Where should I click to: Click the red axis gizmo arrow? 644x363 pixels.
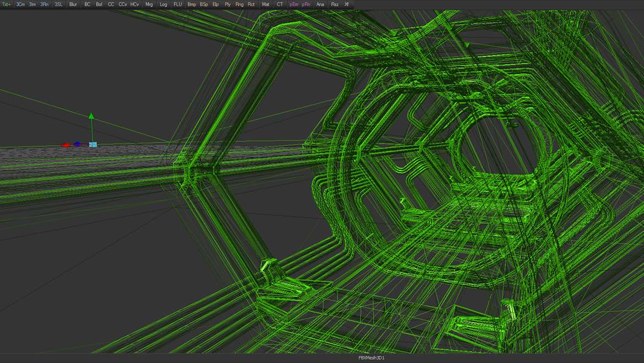[66, 145]
